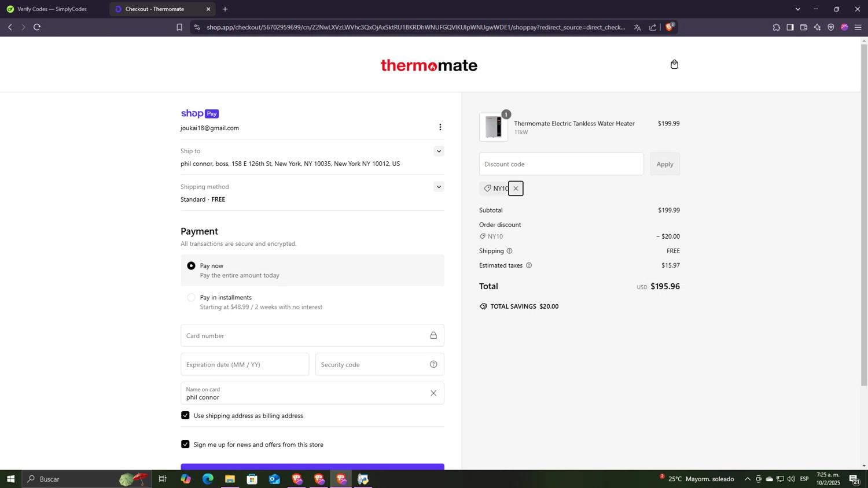
Task: Click the share page icon
Action: pyautogui.click(x=653, y=27)
